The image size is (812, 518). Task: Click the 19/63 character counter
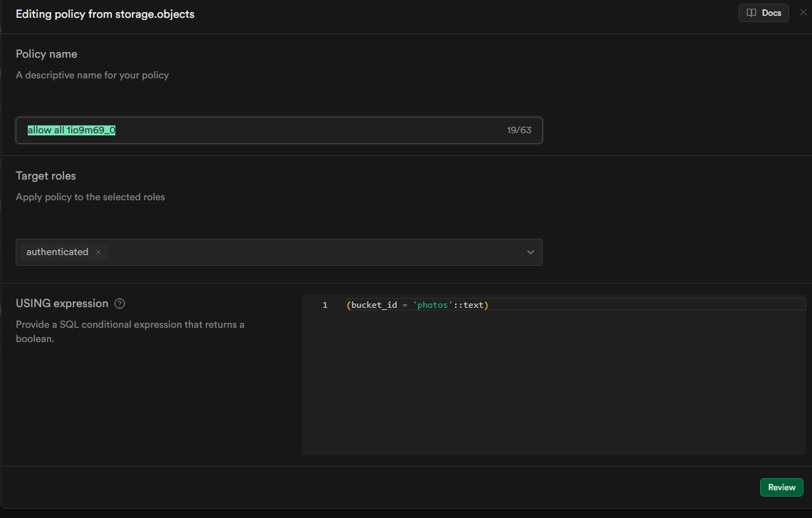pyautogui.click(x=519, y=130)
